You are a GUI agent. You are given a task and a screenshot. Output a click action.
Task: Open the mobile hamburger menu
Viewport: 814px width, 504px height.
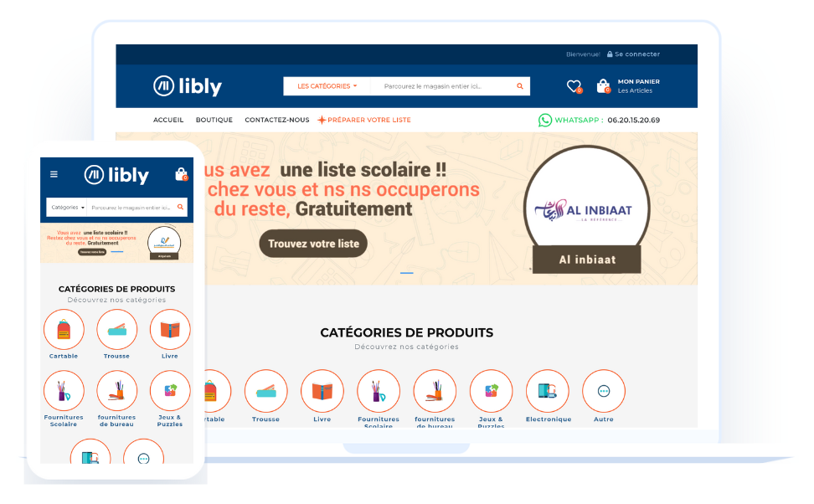click(54, 174)
